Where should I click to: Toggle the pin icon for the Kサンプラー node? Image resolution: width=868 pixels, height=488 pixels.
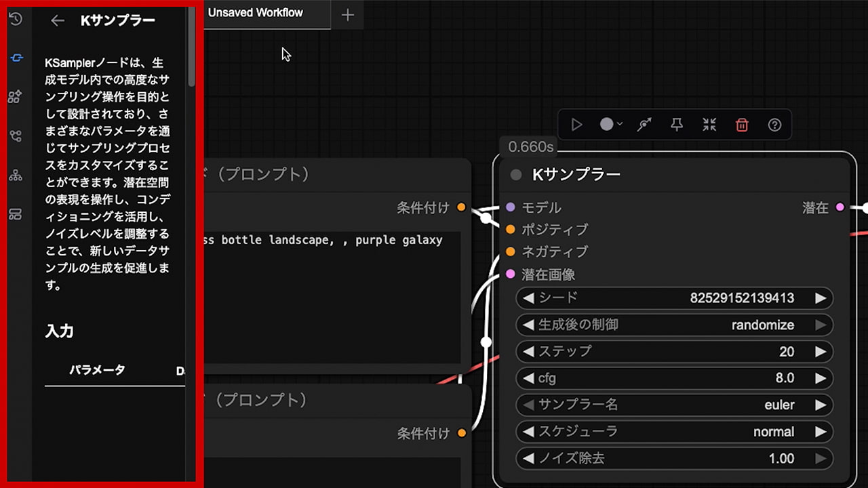click(676, 125)
